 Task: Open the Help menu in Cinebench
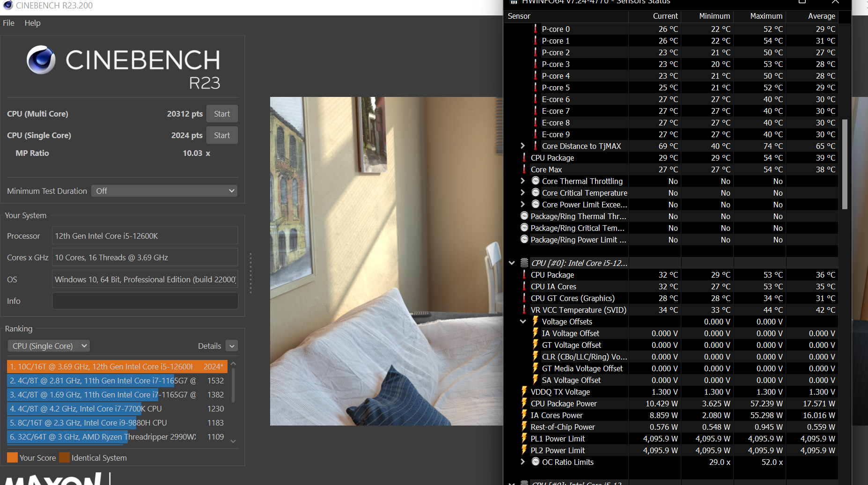pos(32,23)
